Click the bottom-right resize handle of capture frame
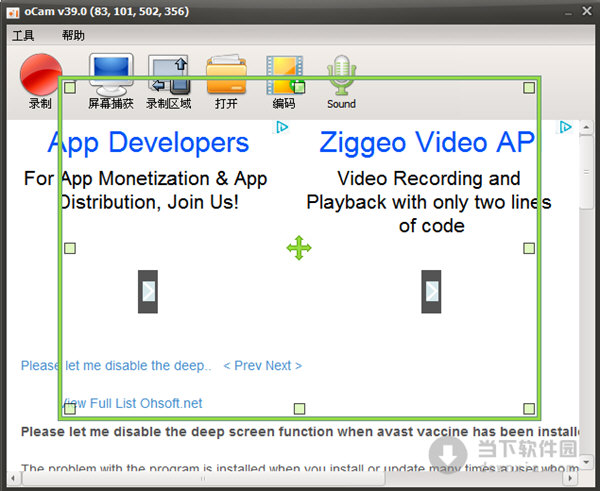The height and width of the screenshot is (491, 600). [529, 409]
